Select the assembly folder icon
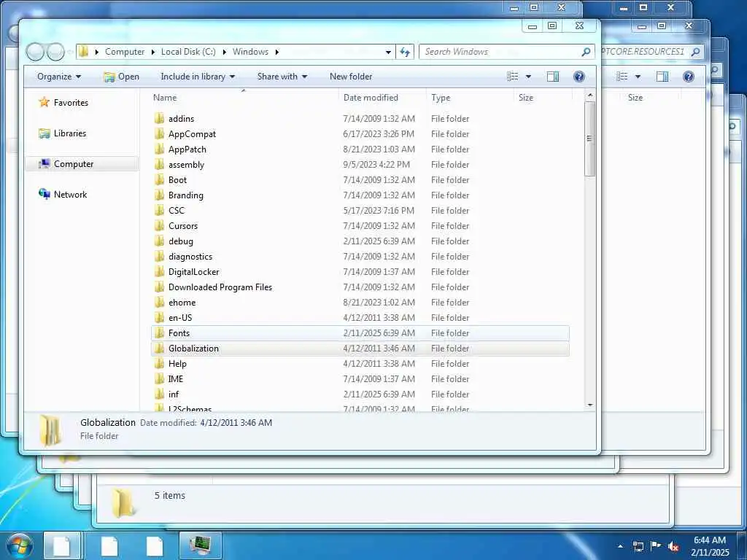Screen dimensions: 747x560 [160, 164]
